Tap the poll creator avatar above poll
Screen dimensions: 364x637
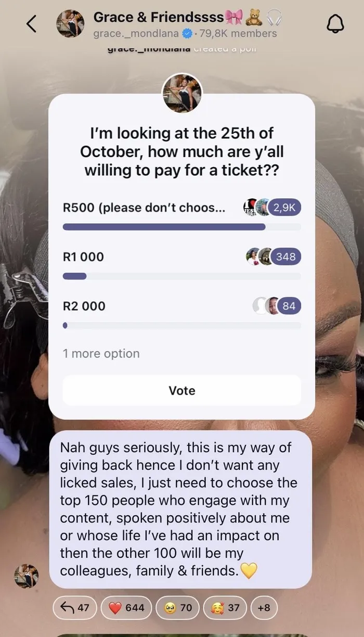(x=182, y=94)
